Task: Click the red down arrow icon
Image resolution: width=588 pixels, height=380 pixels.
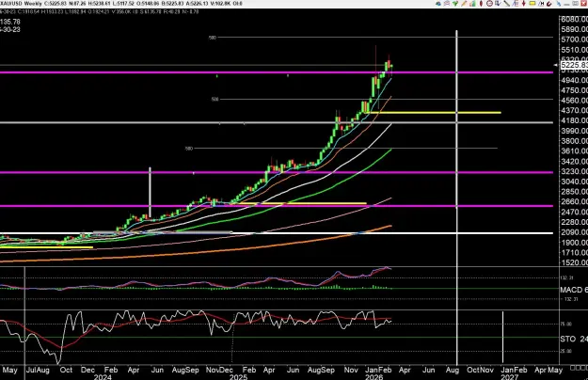Action: tap(523, 4)
